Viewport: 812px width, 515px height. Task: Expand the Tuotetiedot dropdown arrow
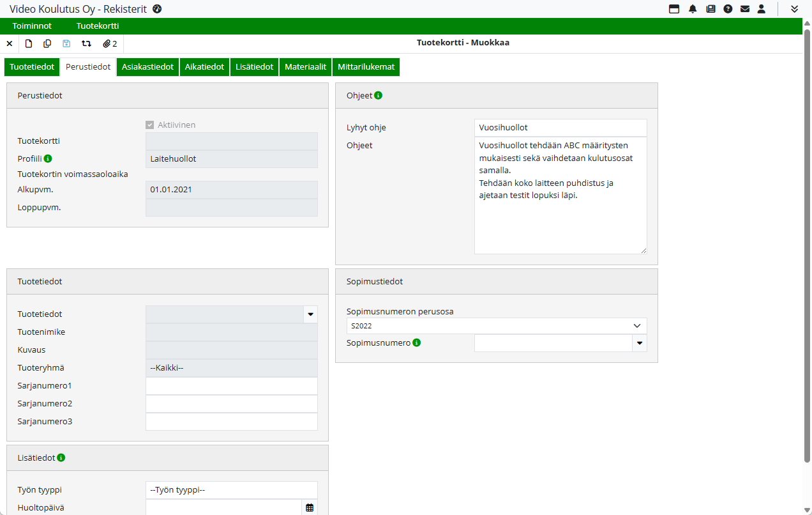point(310,314)
